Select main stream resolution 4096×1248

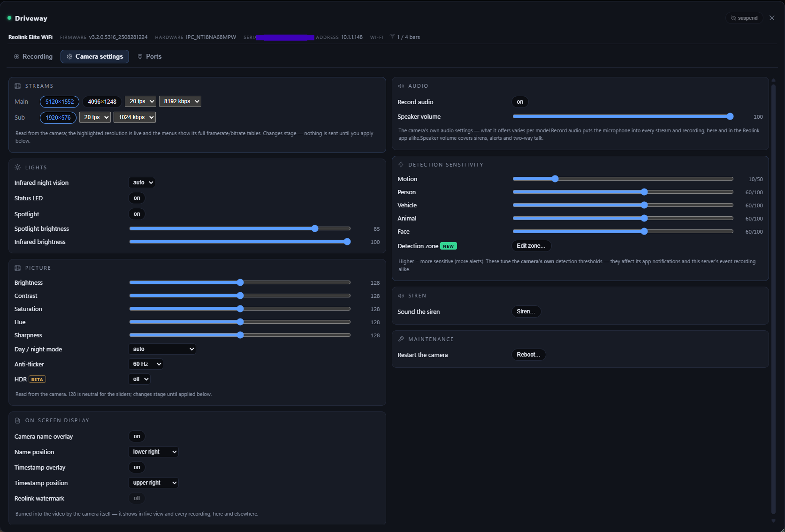pos(102,101)
